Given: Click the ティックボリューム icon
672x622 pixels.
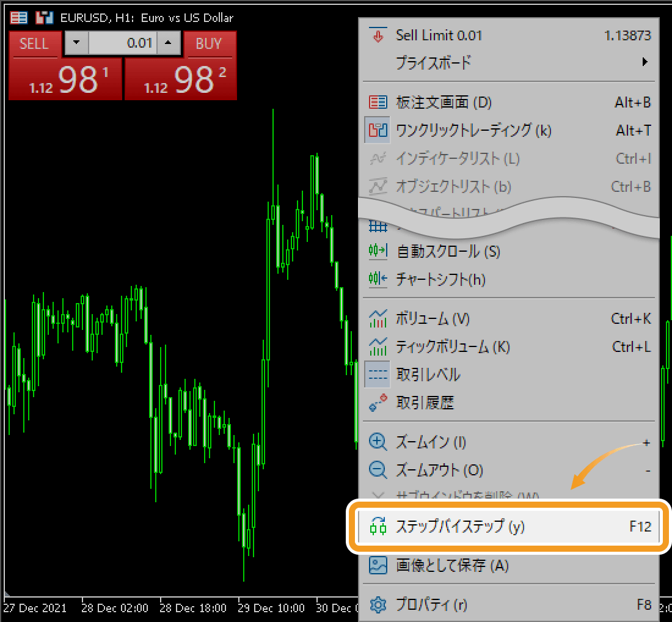Looking at the screenshot, I should coord(378,346).
